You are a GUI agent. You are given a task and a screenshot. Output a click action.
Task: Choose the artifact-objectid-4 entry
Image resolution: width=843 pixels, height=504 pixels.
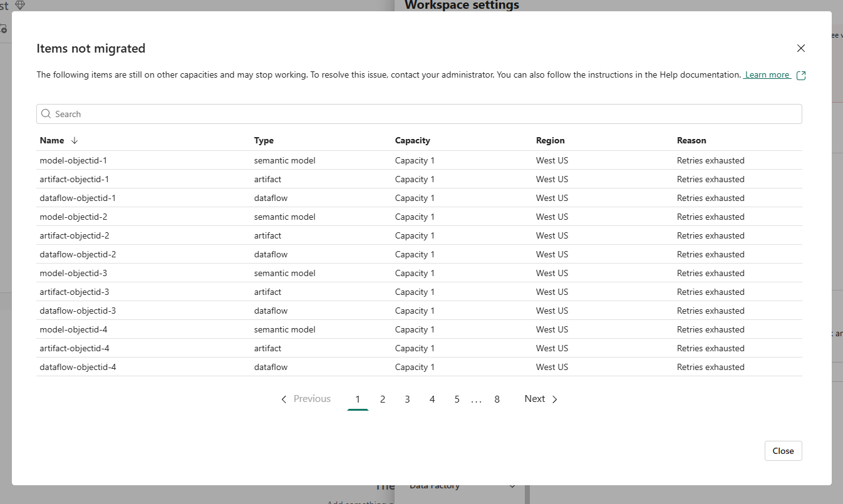click(x=75, y=348)
